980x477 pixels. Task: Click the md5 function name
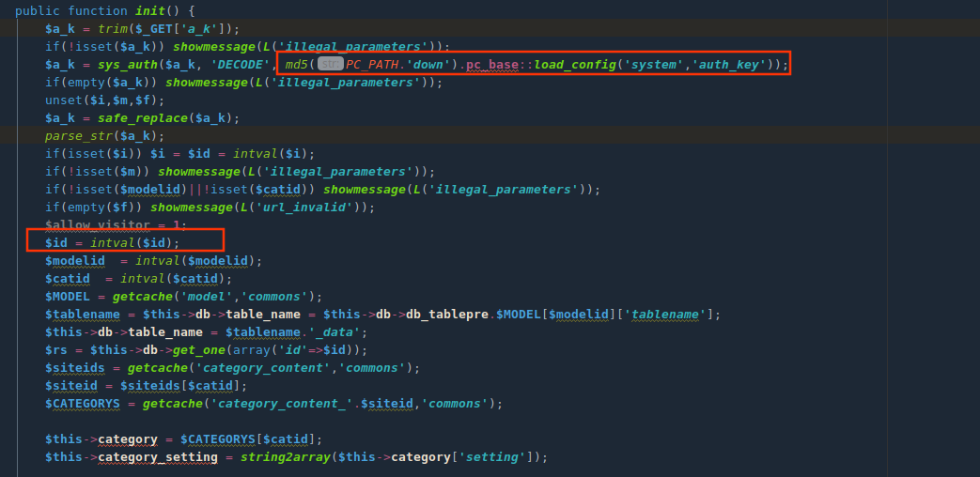[297, 64]
